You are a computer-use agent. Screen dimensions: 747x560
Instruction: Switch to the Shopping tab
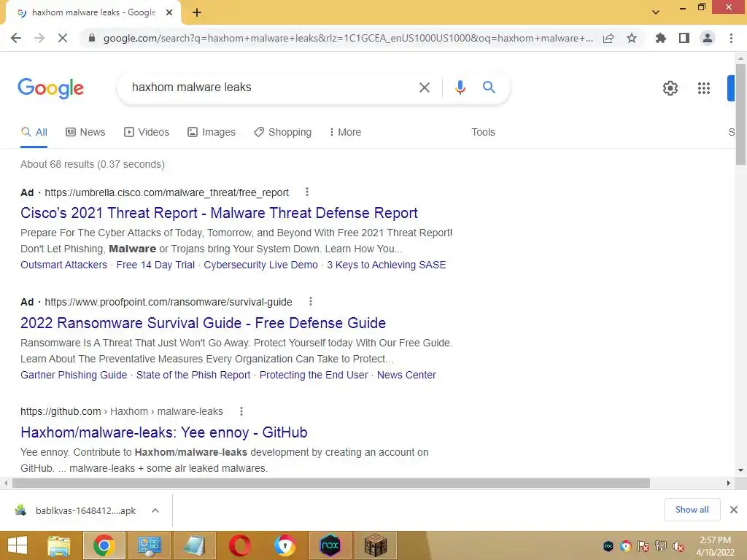pos(282,133)
